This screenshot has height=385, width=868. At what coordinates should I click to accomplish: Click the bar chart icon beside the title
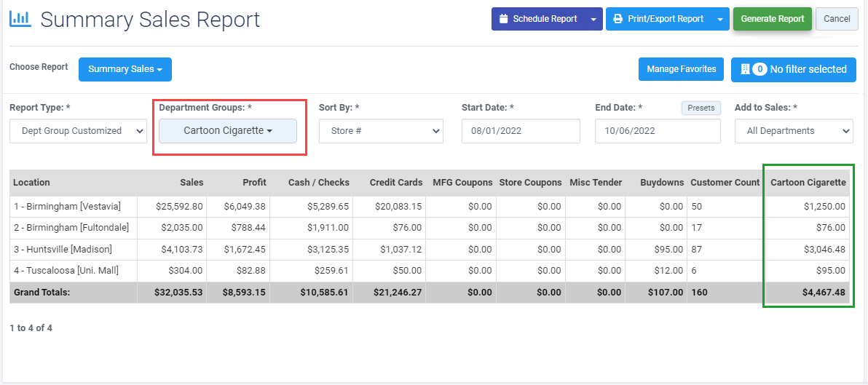point(20,19)
